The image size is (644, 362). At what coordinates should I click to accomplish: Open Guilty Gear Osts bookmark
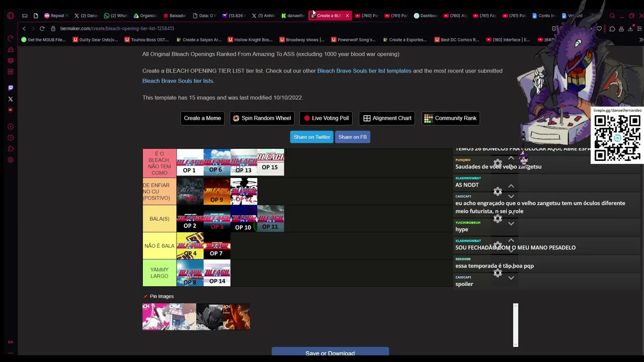pos(95,40)
